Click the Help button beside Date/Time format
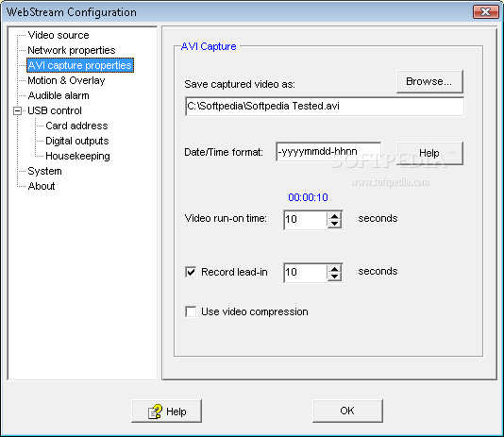 (429, 153)
